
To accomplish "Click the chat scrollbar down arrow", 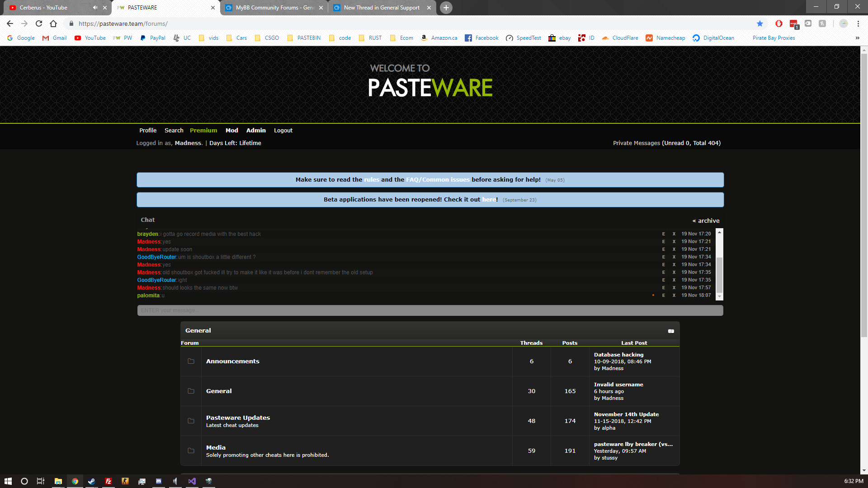I will point(720,296).
